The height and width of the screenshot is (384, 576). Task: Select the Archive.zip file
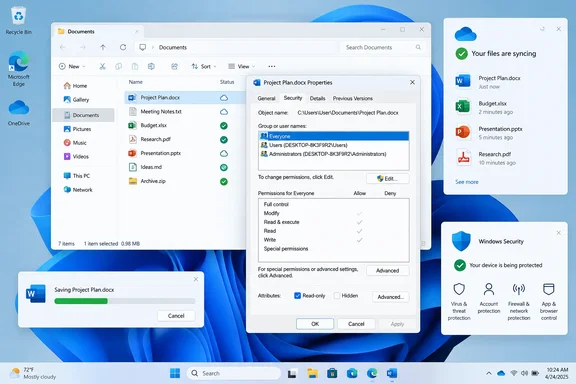pos(184,181)
